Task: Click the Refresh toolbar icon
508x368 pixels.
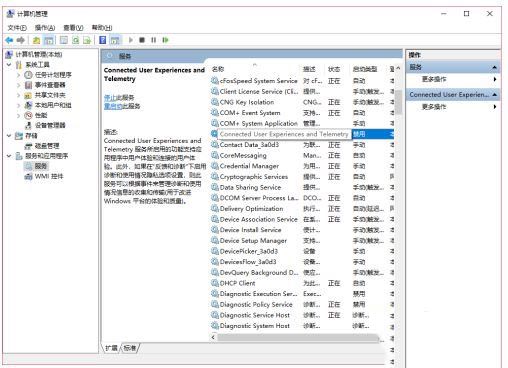Action: pyautogui.click(x=76, y=40)
